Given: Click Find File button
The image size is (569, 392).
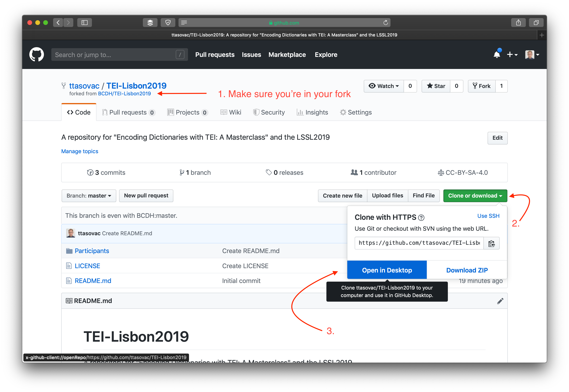Looking at the screenshot, I should point(424,196).
